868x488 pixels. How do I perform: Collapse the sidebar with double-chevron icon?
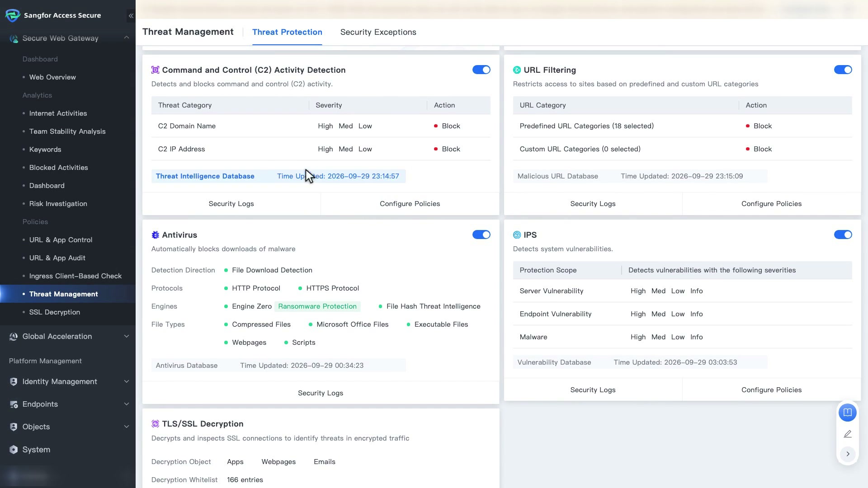tap(131, 16)
